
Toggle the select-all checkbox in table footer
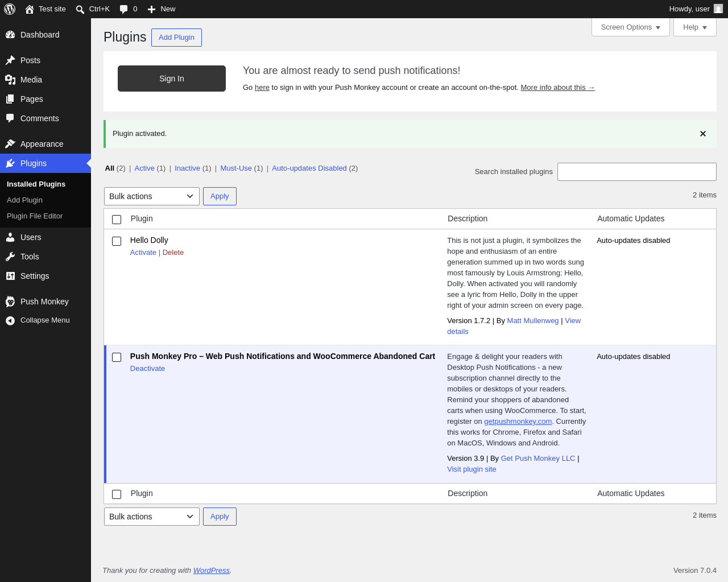point(117,494)
